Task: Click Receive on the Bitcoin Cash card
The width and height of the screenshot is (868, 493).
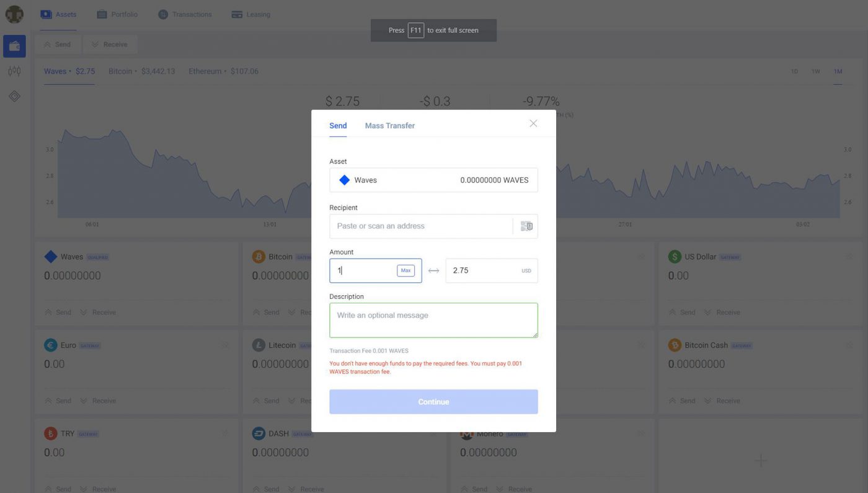Action: pyautogui.click(x=722, y=401)
